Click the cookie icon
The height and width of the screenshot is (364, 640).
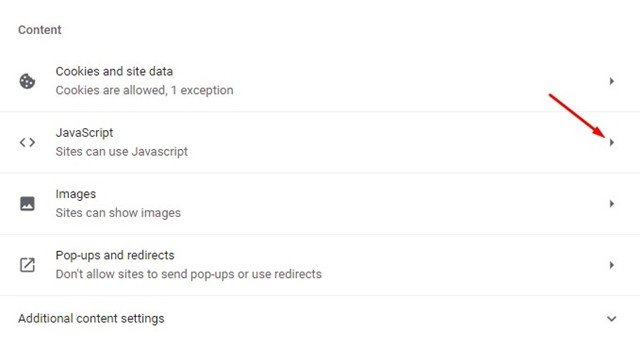(27, 81)
